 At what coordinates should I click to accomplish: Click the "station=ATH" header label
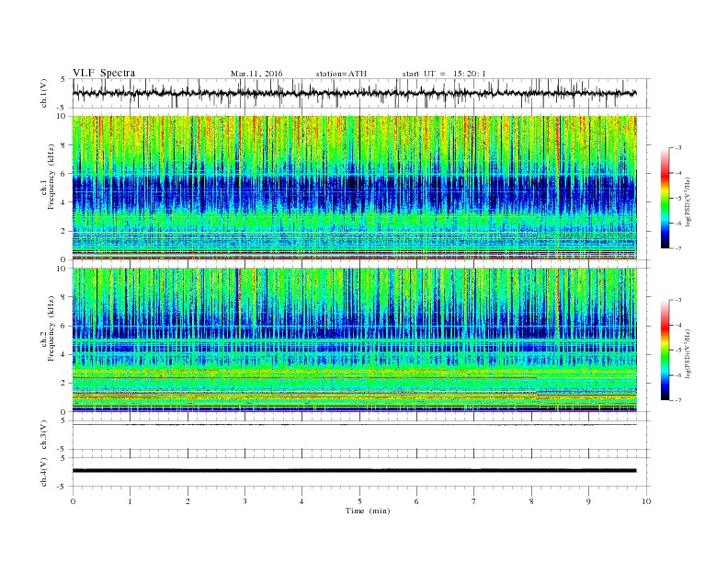coord(341,74)
